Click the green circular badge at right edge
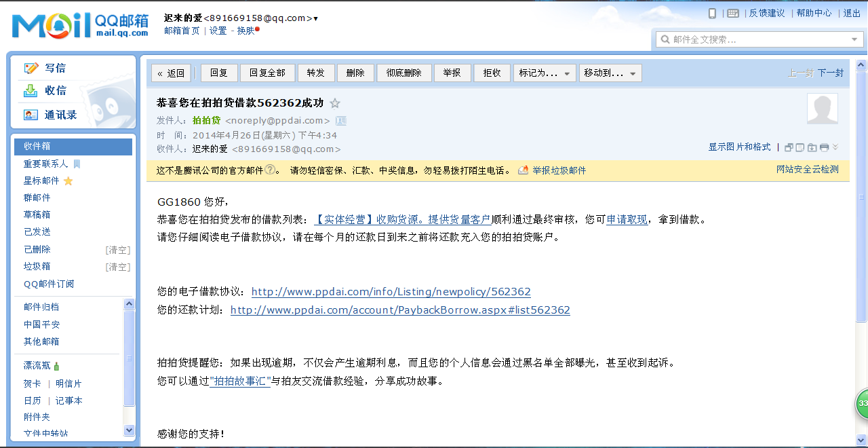 coord(861,404)
